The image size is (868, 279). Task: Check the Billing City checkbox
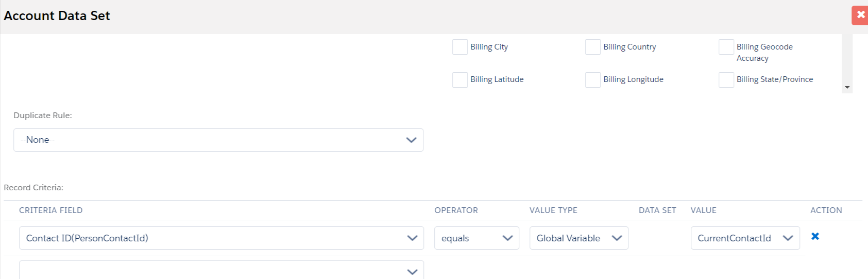460,47
